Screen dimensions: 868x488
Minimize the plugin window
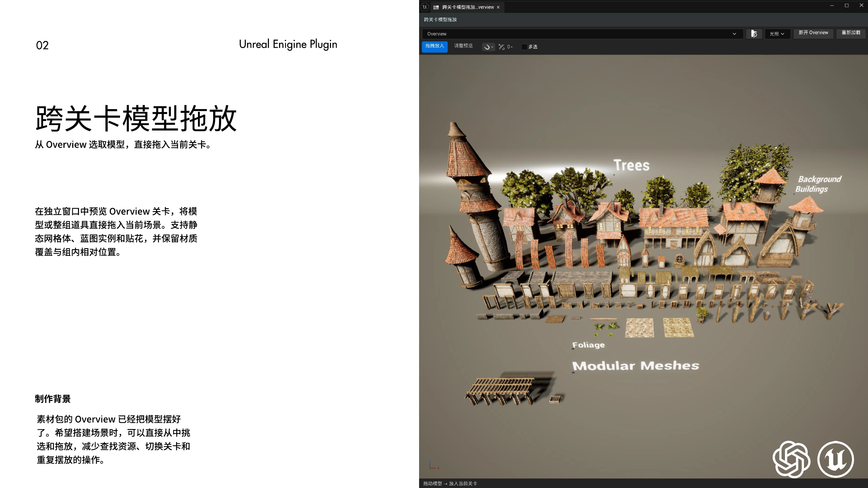tap(832, 5)
